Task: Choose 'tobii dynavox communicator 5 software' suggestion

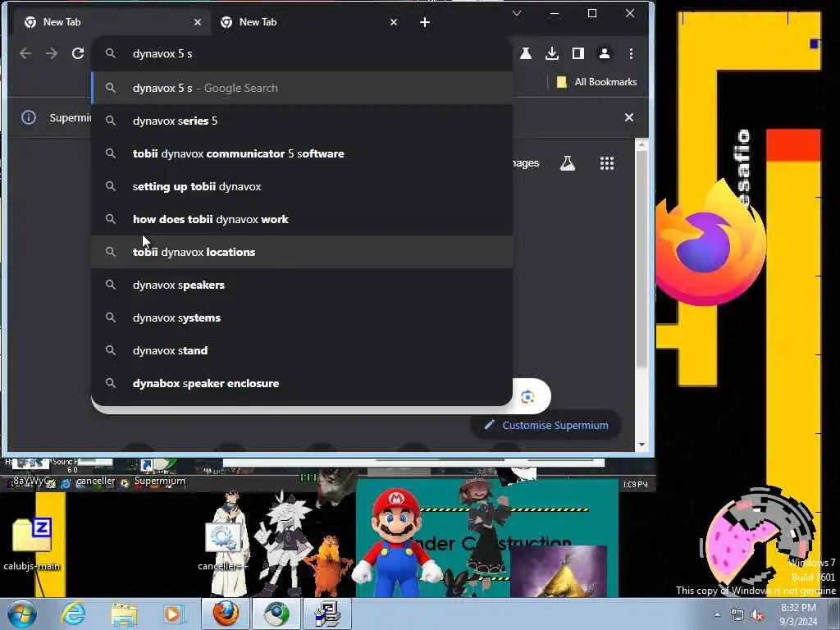Action: (x=302, y=153)
